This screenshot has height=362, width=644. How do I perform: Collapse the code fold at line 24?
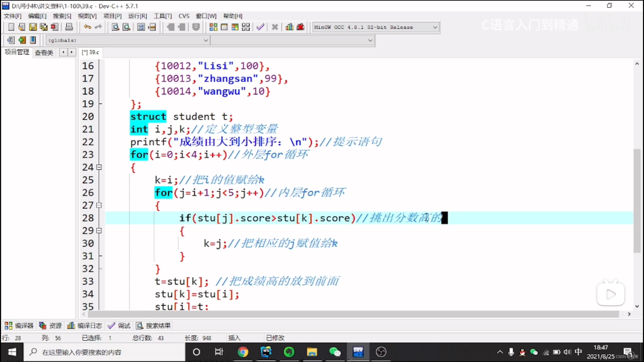click(99, 167)
